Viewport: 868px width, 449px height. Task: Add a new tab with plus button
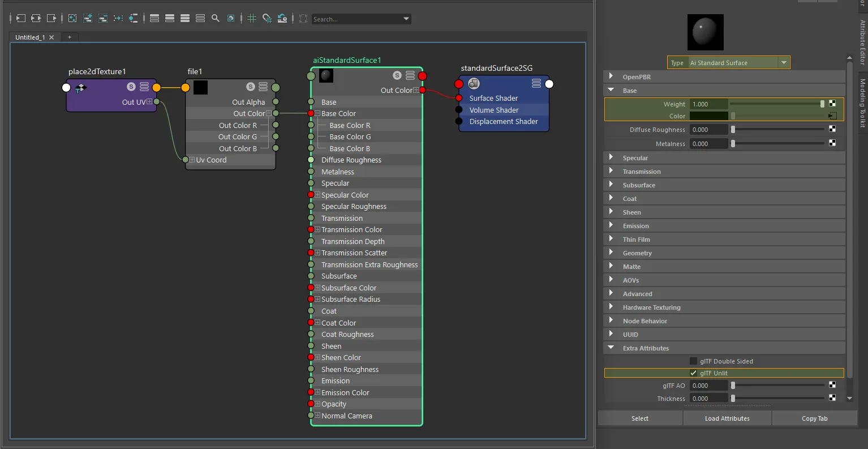pyautogui.click(x=70, y=37)
